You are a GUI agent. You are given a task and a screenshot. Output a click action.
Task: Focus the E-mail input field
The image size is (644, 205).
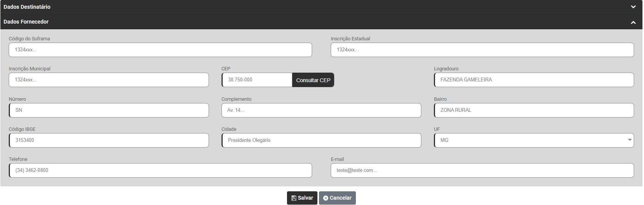coord(482,170)
